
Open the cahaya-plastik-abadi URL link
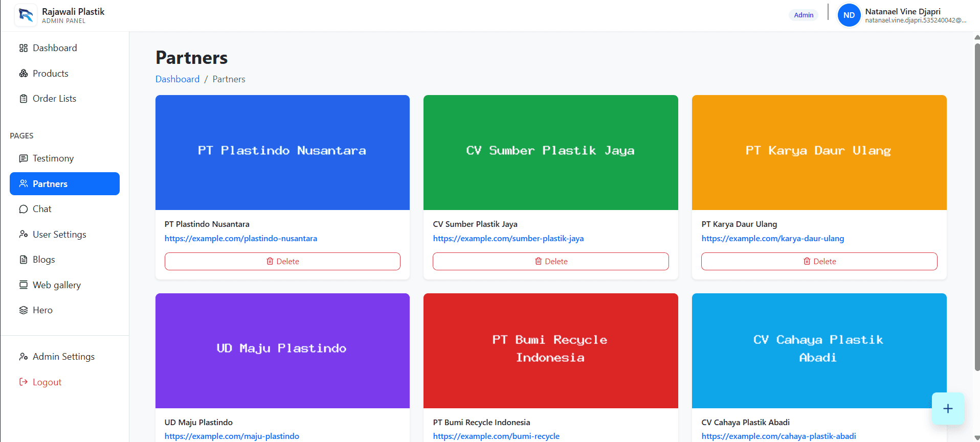(x=778, y=436)
